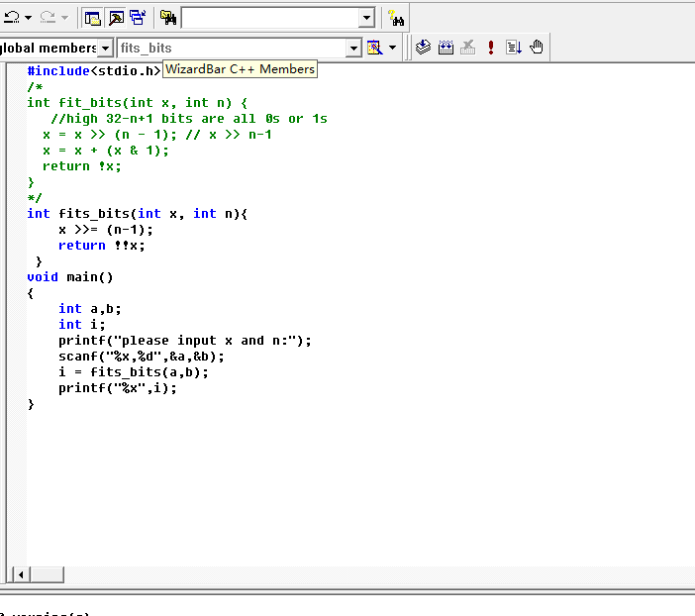
Task: Click the #include<stdio.h> line
Action: coord(93,71)
